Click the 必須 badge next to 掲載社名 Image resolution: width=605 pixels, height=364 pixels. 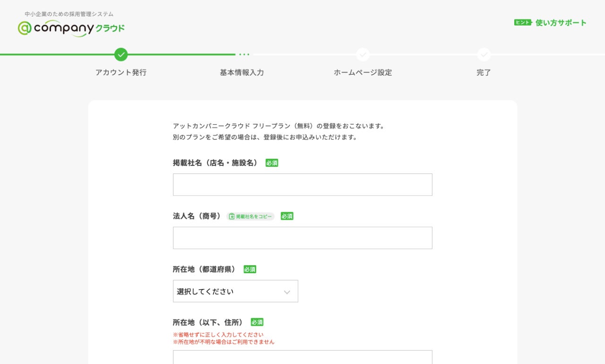pyautogui.click(x=272, y=163)
